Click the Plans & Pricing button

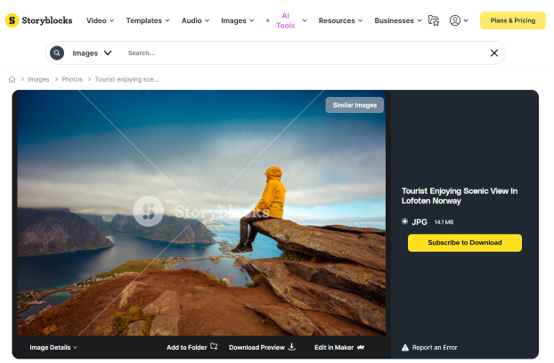point(513,21)
